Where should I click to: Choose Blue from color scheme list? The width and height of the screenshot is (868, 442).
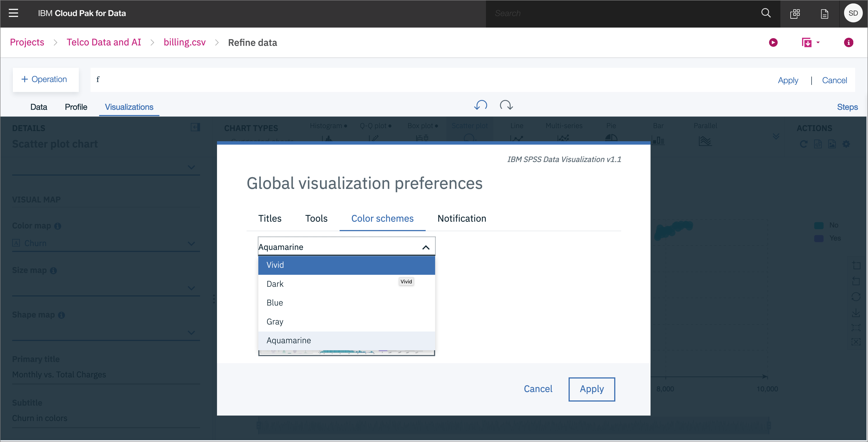346,303
